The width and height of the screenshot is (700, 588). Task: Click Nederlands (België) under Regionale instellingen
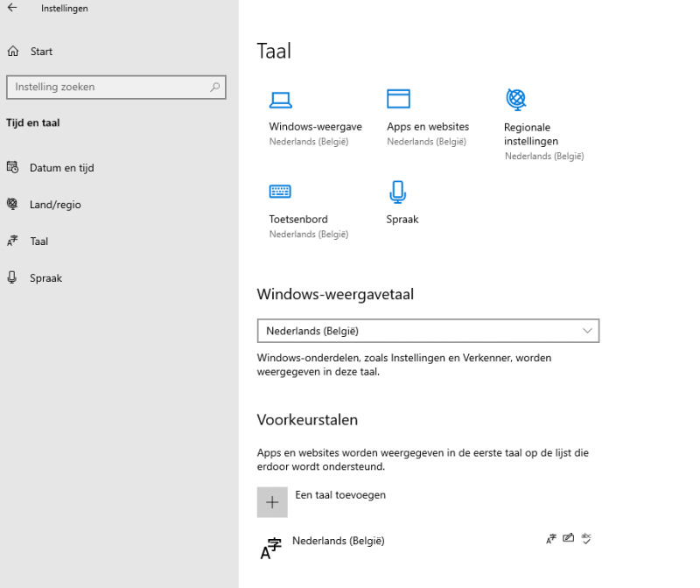[544, 157]
